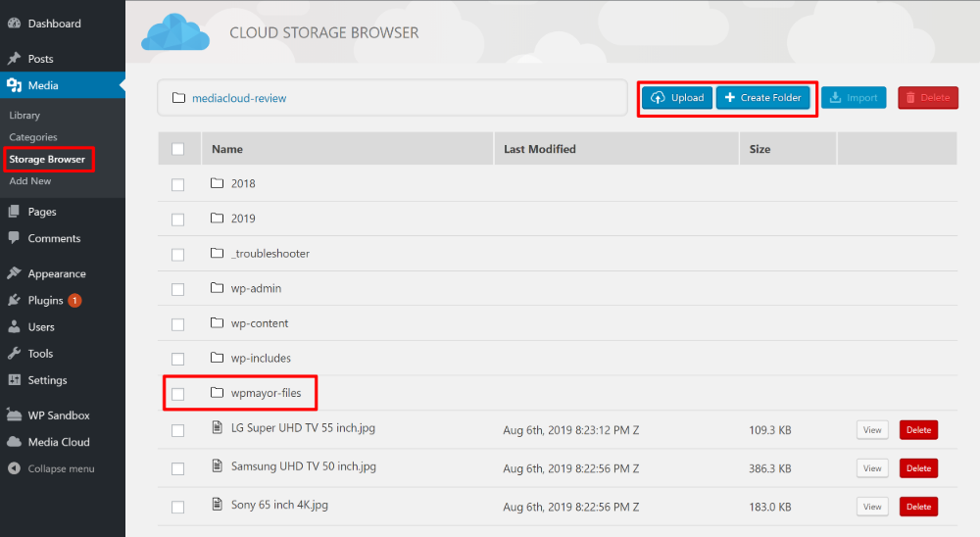Select the _troubleshooter folder checkbox
Viewport: 980px width, 537px height.
tap(178, 255)
